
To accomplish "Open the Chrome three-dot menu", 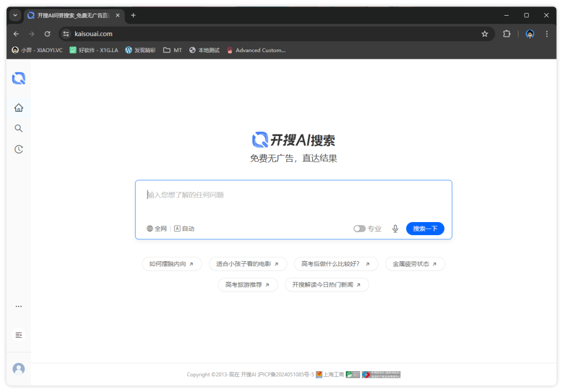I will point(547,34).
